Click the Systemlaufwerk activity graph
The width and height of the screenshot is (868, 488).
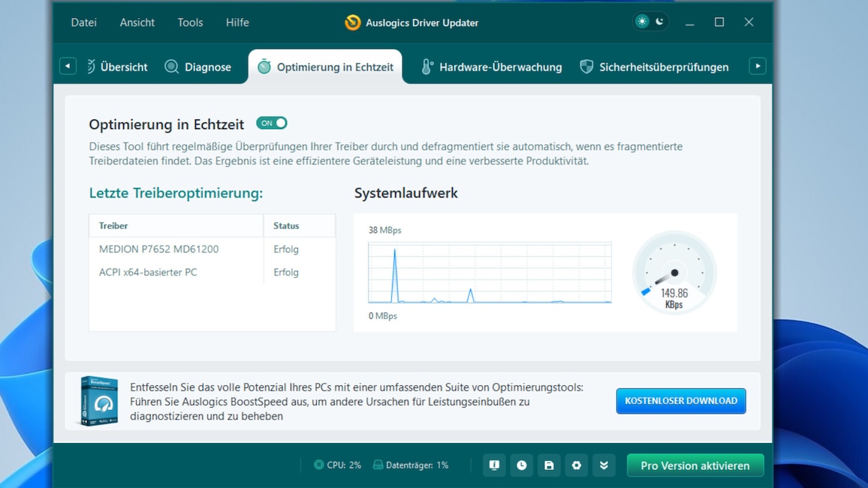pos(490,273)
